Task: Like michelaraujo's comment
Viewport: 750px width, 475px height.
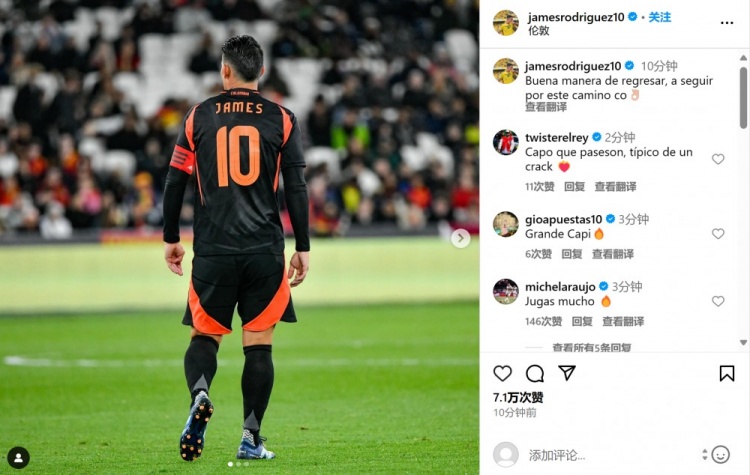Action: tap(718, 301)
